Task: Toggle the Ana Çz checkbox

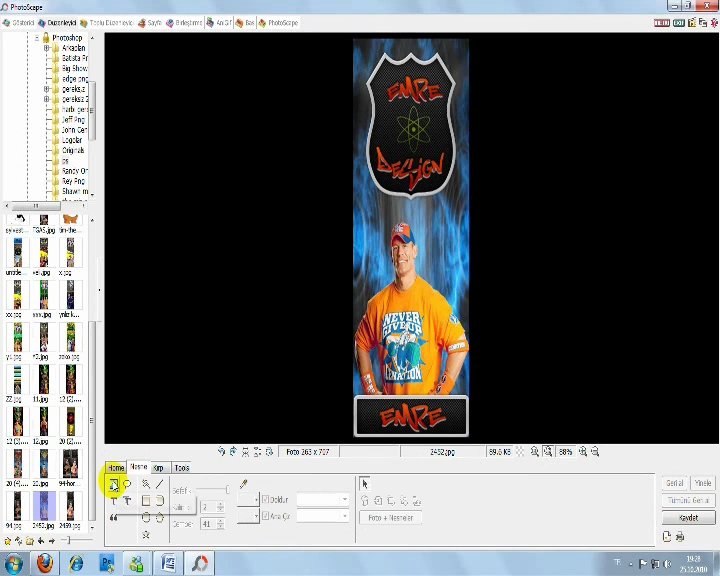Action: [265, 516]
